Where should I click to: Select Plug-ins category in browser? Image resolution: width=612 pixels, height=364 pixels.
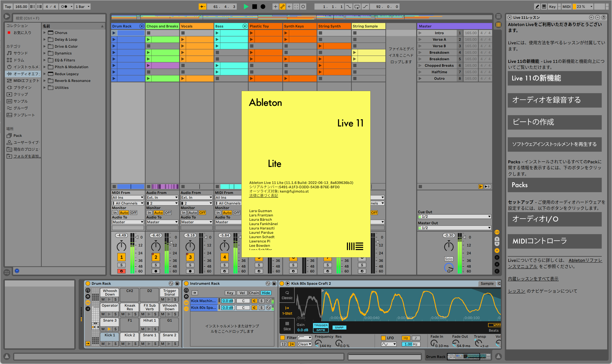pyautogui.click(x=22, y=87)
